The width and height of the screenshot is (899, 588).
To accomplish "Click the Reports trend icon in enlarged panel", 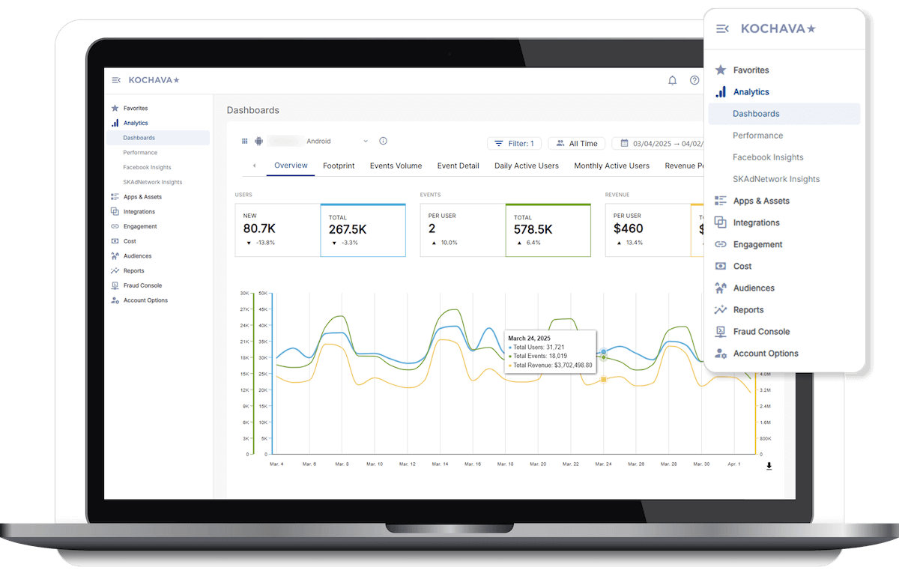I will point(721,309).
